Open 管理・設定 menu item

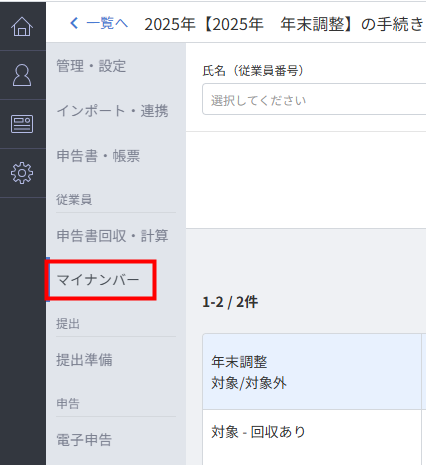tap(91, 66)
